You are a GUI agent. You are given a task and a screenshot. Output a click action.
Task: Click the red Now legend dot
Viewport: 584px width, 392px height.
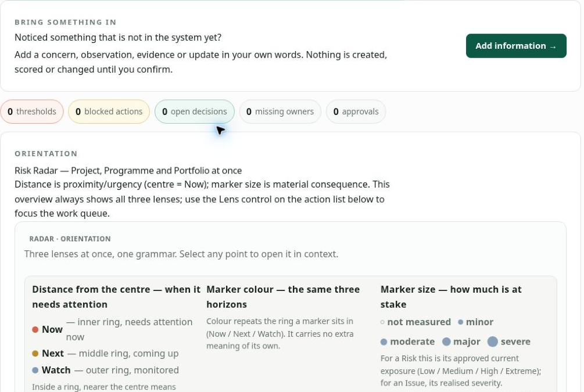tap(35, 329)
